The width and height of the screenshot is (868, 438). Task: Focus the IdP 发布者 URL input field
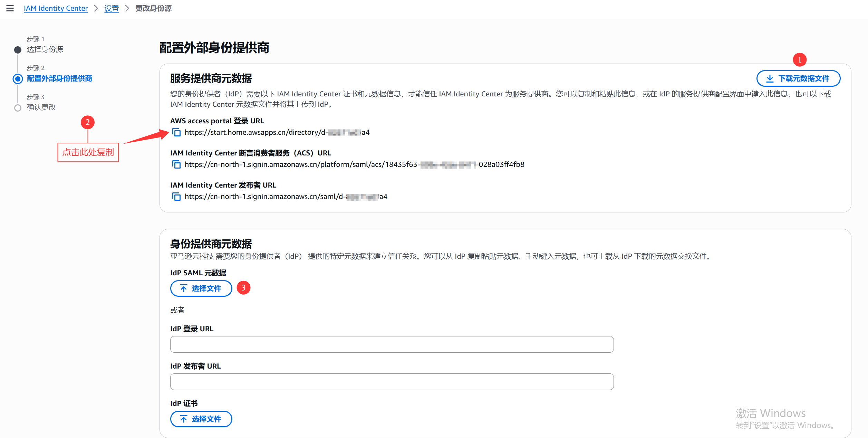pyautogui.click(x=392, y=382)
